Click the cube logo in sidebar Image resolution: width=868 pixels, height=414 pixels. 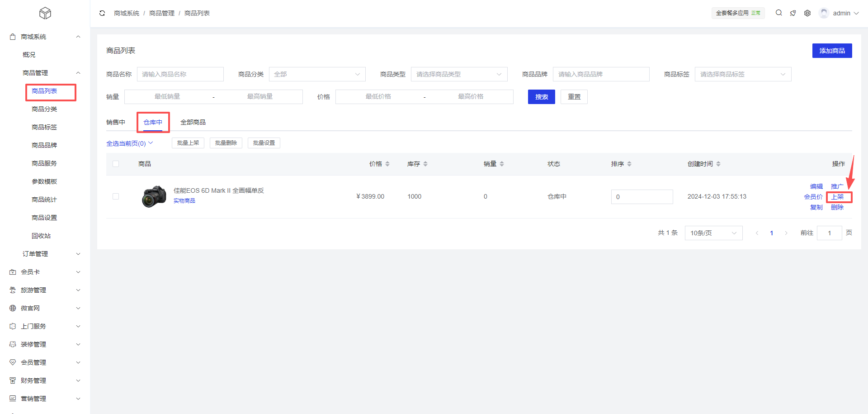click(x=45, y=13)
